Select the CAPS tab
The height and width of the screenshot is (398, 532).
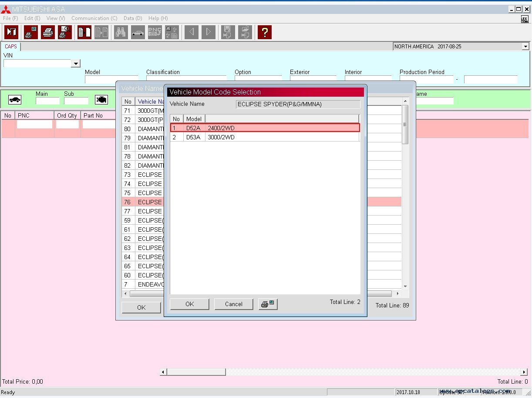click(11, 47)
